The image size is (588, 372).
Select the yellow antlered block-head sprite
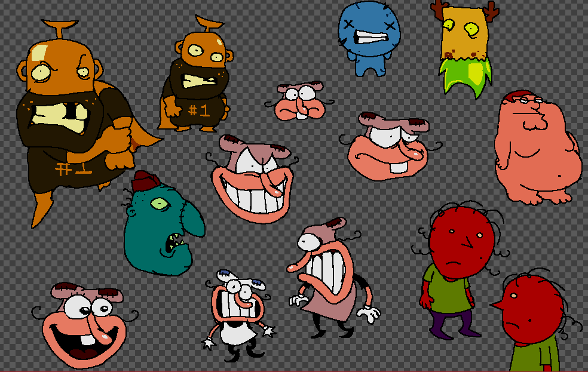pyautogui.click(x=465, y=49)
